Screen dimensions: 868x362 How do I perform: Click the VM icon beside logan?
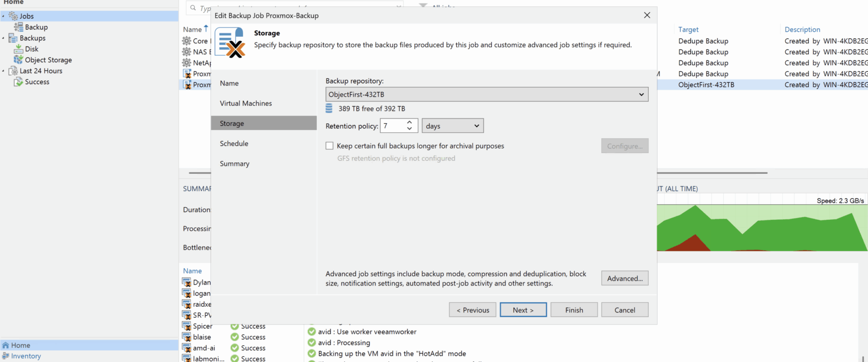186,293
